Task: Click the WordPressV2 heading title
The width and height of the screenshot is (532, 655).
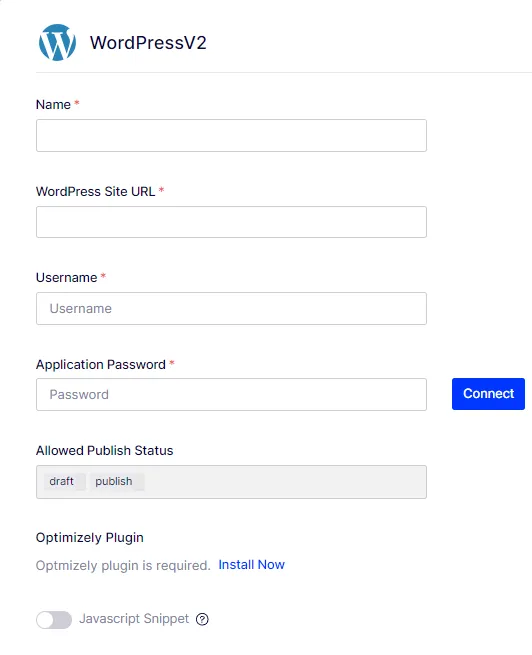Action: pos(148,43)
